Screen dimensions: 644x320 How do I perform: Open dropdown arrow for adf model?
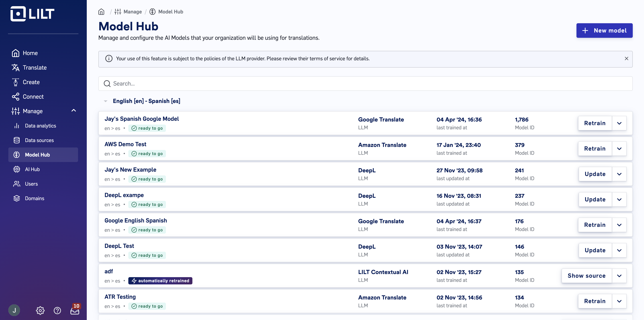click(619, 276)
